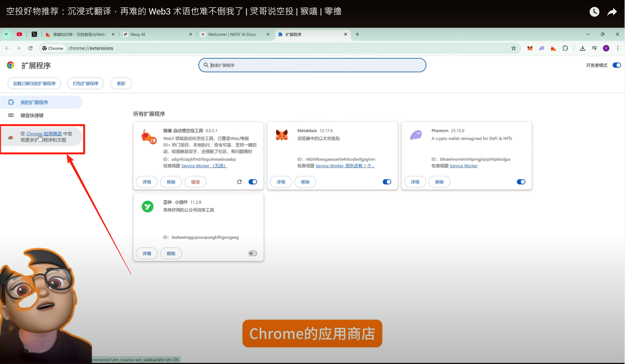Open the downloads toolbar icon

pos(582,48)
